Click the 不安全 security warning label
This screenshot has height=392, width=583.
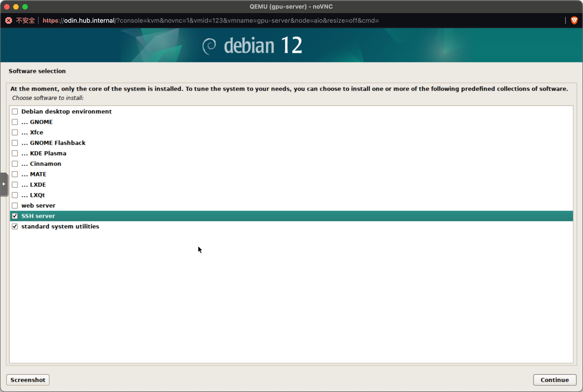point(25,20)
